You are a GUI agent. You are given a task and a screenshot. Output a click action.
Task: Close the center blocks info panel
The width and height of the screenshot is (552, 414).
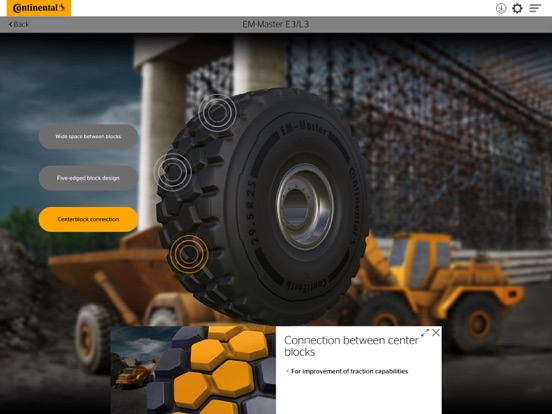click(436, 333)
